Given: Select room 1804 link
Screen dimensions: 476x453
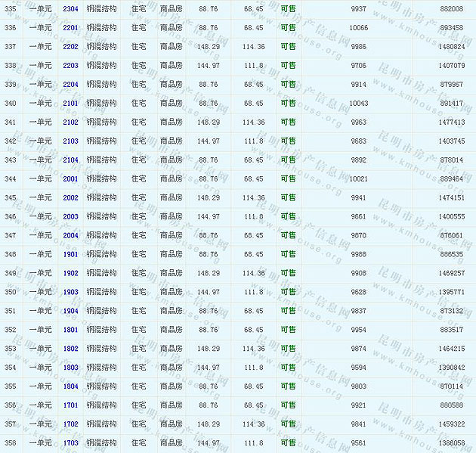Looking at the screenshot, I should click(x=70, y=386).
